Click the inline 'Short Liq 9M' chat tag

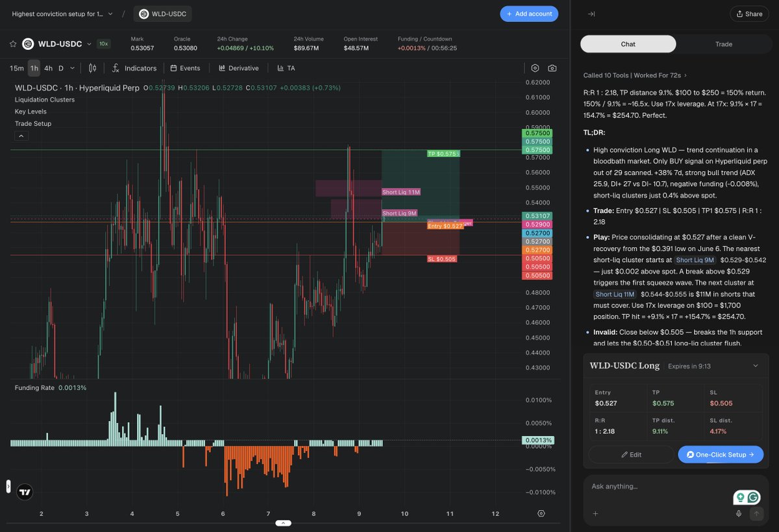pyautogui.click(x=695, y=260)
